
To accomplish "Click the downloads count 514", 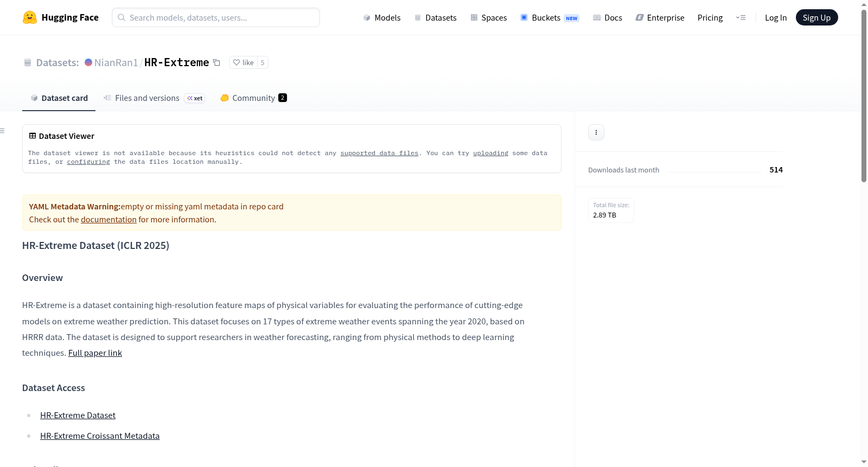I will tap(776, 170).
